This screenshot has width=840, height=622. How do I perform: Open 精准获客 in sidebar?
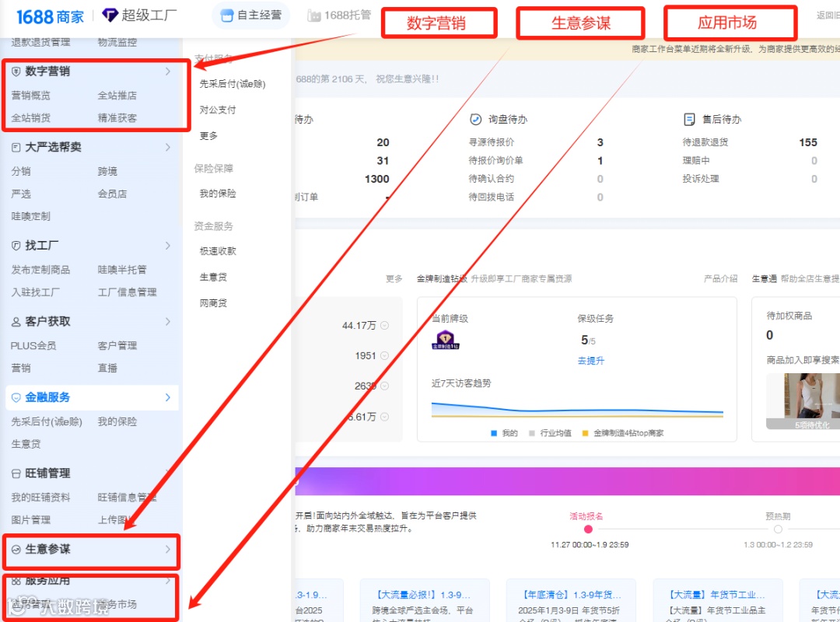coord(117,118)
